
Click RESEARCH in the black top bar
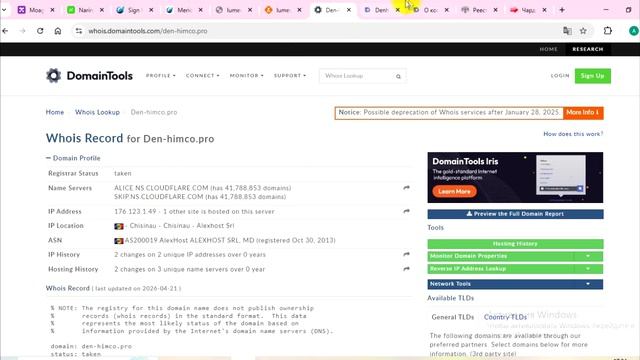click(x=588, y=49)
